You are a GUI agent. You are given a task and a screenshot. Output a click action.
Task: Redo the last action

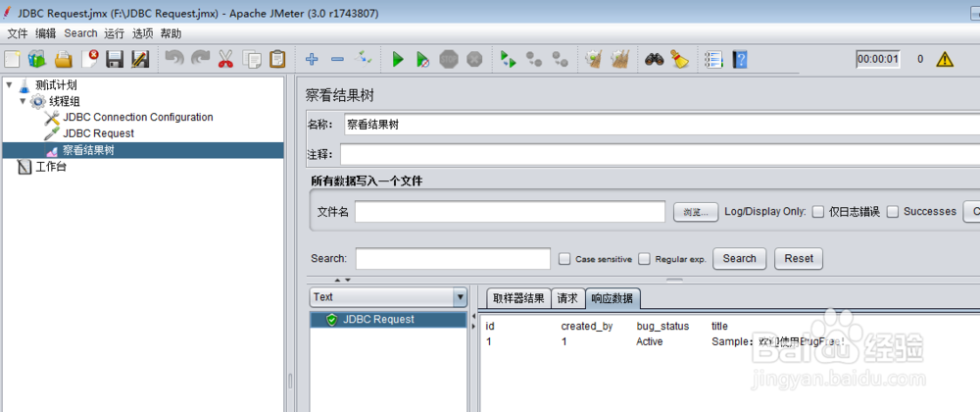[x=200, y=60]
